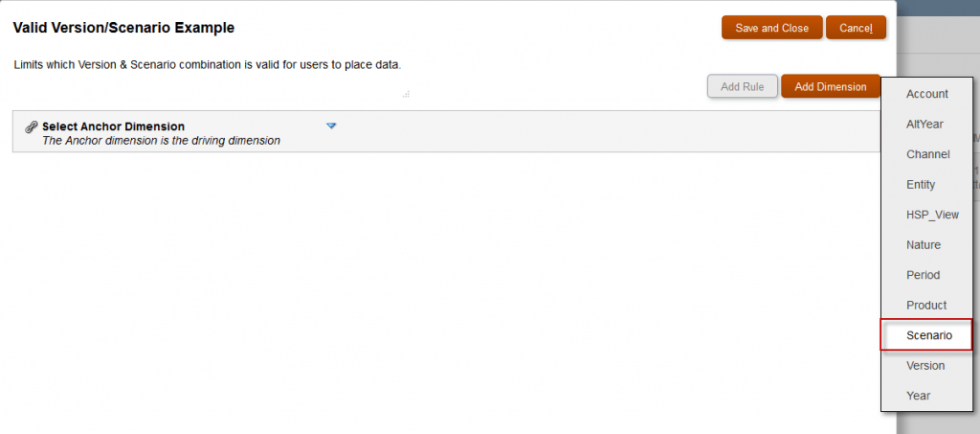Click the Cancel button

click(856, 28)
